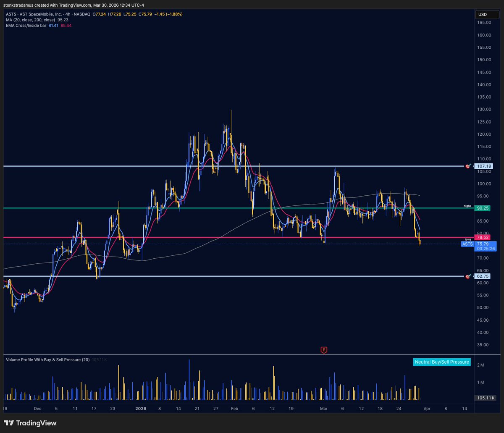504x433 pixels.
Task: Click the current price 75.79 on axis
Action: (x=482, y=244)
